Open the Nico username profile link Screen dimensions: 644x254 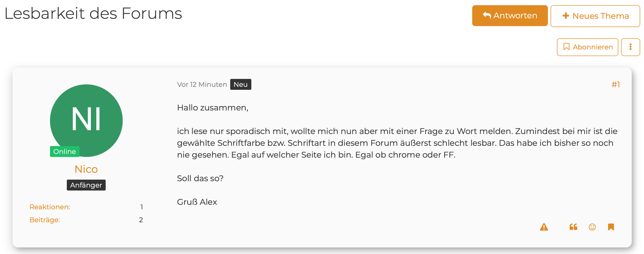pos(86,169)
